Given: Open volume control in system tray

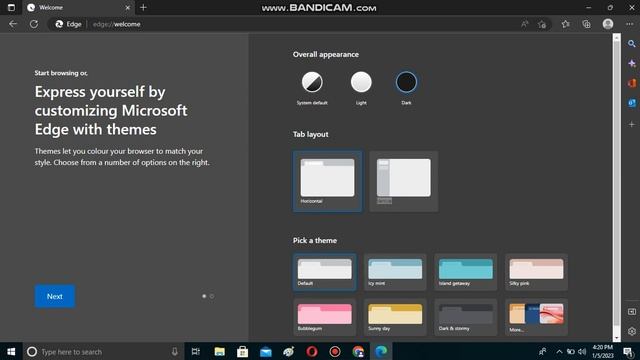Looking at the screenshot, I should click(582, 351).
